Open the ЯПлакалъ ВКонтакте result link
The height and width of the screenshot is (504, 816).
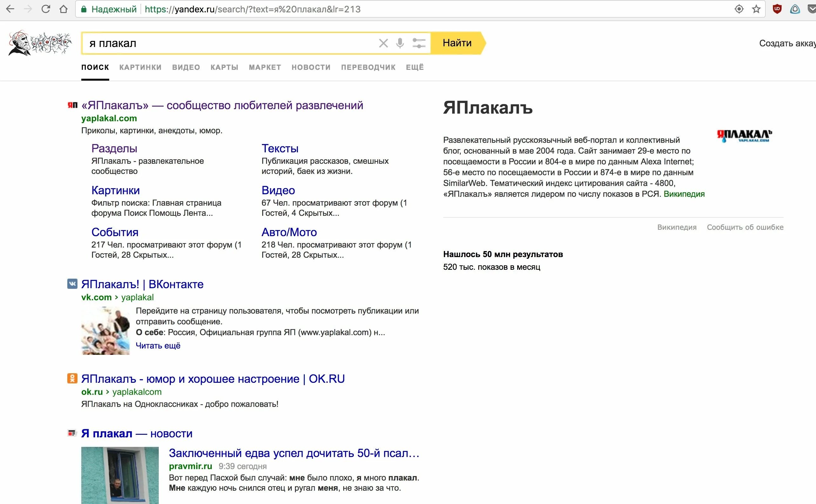tap(142, 284)
